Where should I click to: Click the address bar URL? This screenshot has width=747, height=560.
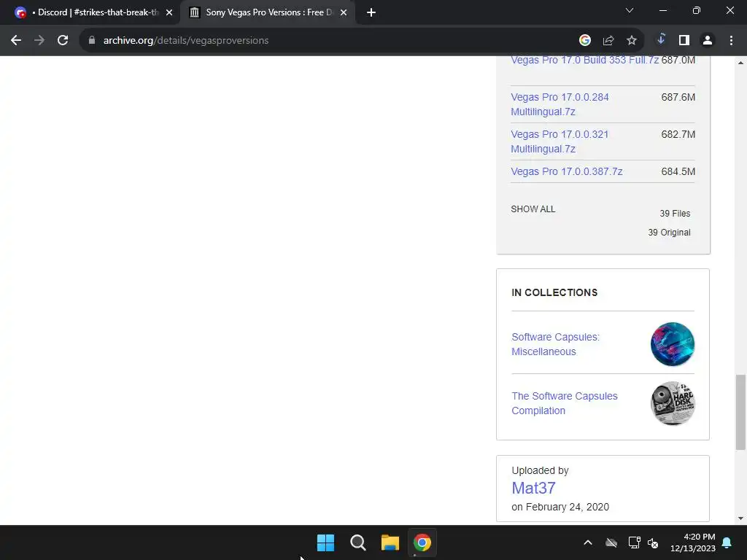tap(186, 41)
